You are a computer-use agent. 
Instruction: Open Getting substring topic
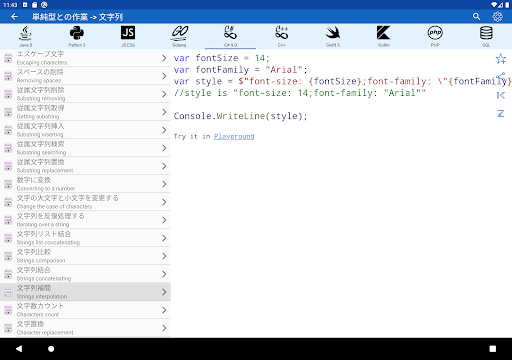(85, 112)
